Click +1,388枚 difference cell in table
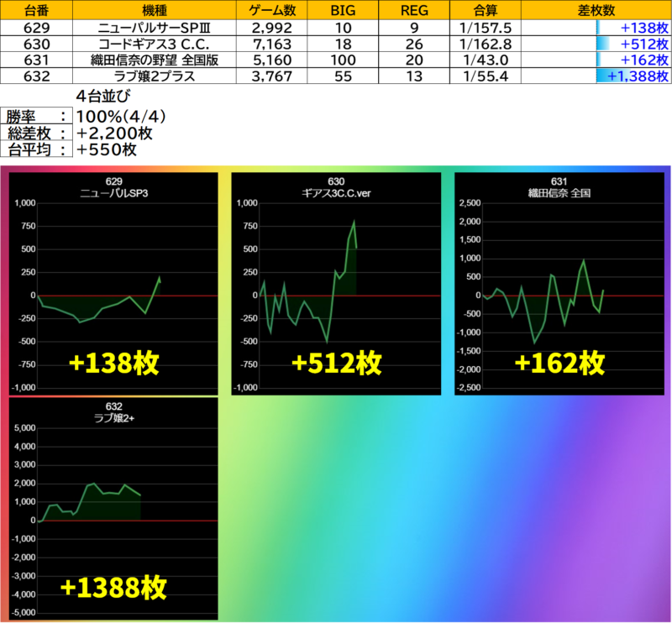 coord(596,76)
